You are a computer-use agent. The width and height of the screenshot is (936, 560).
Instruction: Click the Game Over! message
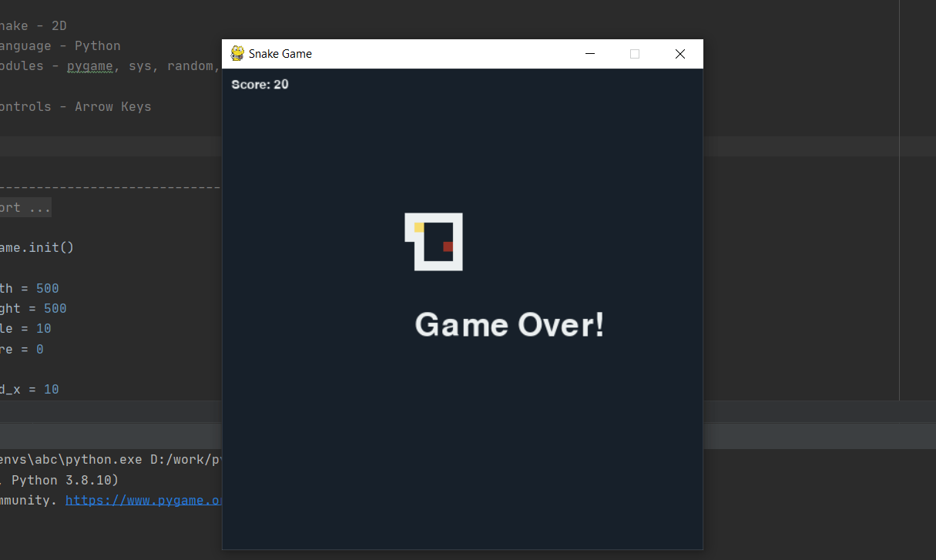[x=509, y=324]
